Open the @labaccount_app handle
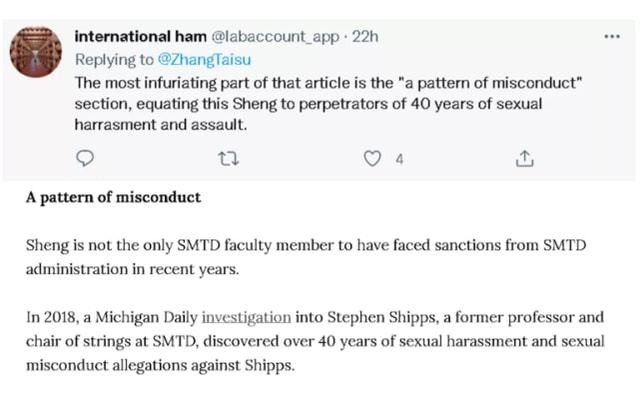 pyautogui.click(x=275, y=37)
